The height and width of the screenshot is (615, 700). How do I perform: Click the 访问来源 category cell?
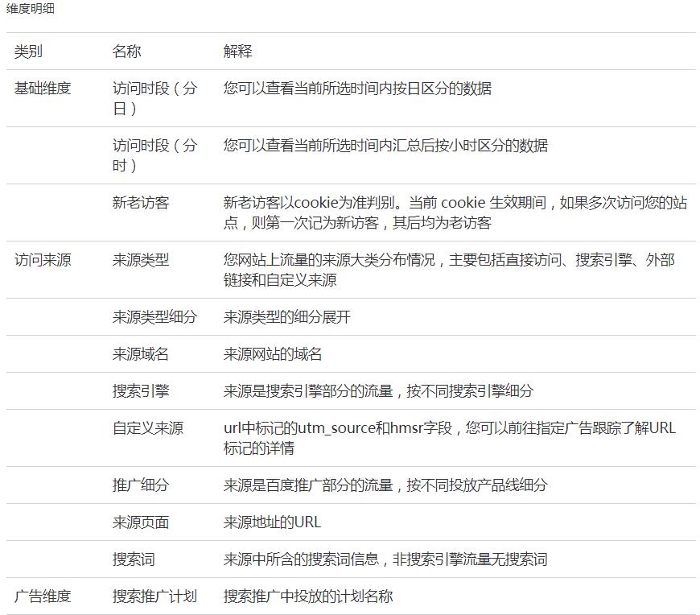point(43,260)
